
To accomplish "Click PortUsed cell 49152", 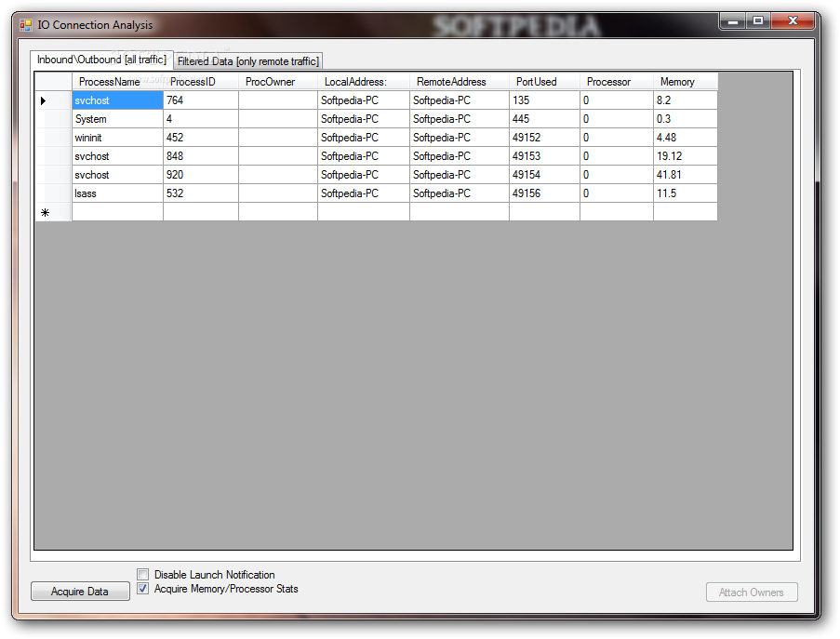I will tap(545, 138).
